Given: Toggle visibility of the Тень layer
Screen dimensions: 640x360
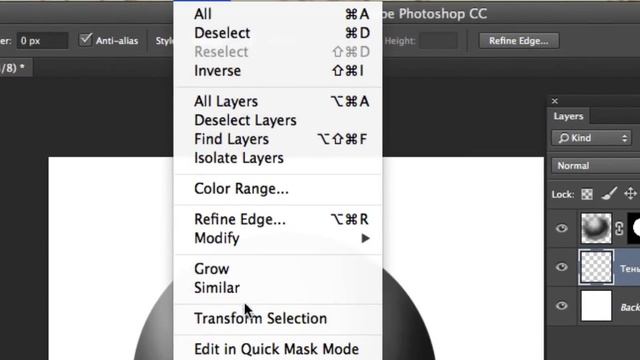Looking at the screenshot, I should tap(562, 267).
